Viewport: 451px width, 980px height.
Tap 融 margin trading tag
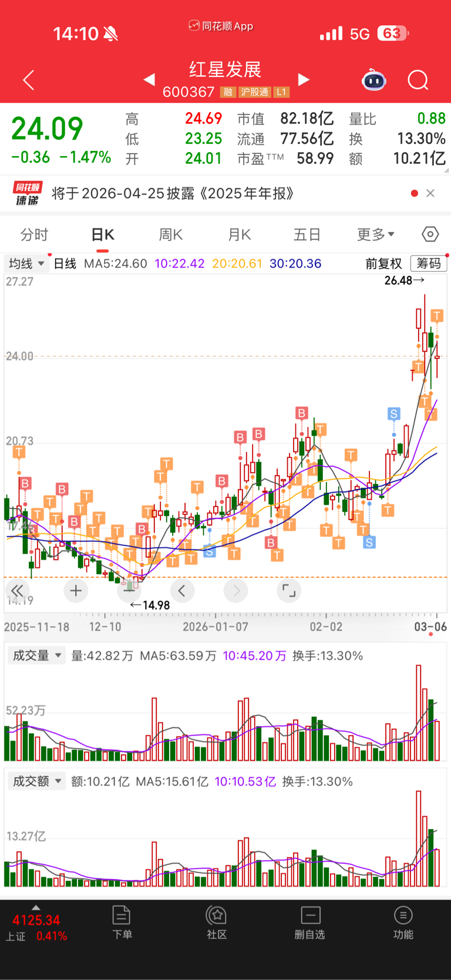pyautogui.click(x=228, y=92)
